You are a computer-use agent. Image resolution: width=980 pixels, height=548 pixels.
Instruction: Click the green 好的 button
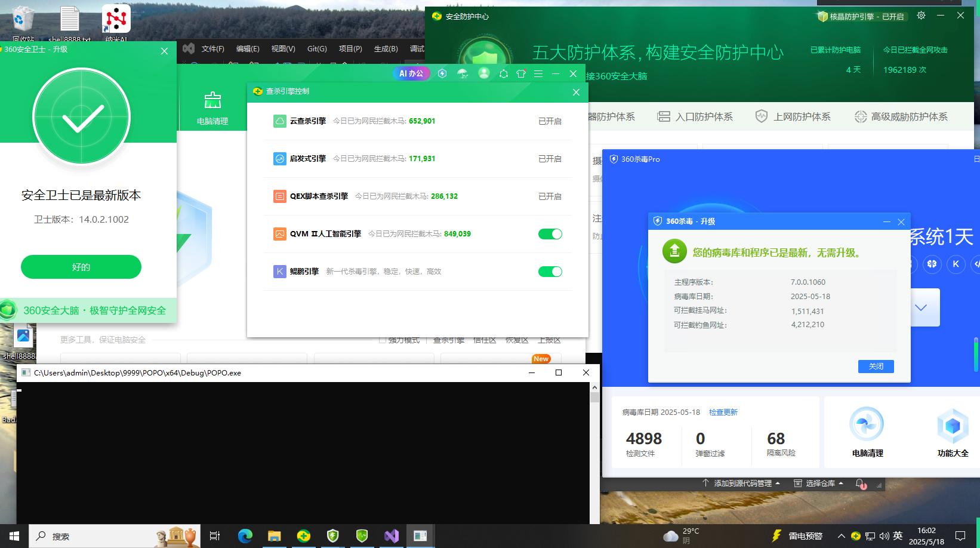(x=81, y=267)
